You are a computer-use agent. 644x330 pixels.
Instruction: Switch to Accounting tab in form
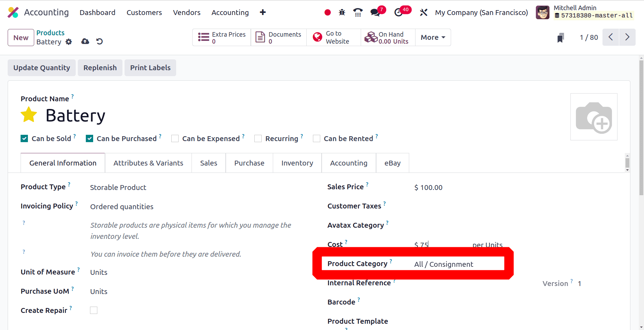(349, 163)
